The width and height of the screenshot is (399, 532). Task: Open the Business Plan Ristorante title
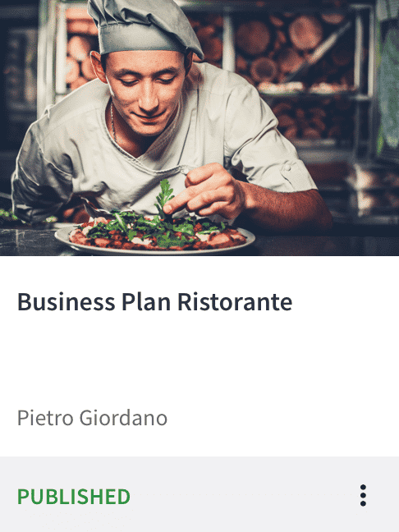coord(154,301)
